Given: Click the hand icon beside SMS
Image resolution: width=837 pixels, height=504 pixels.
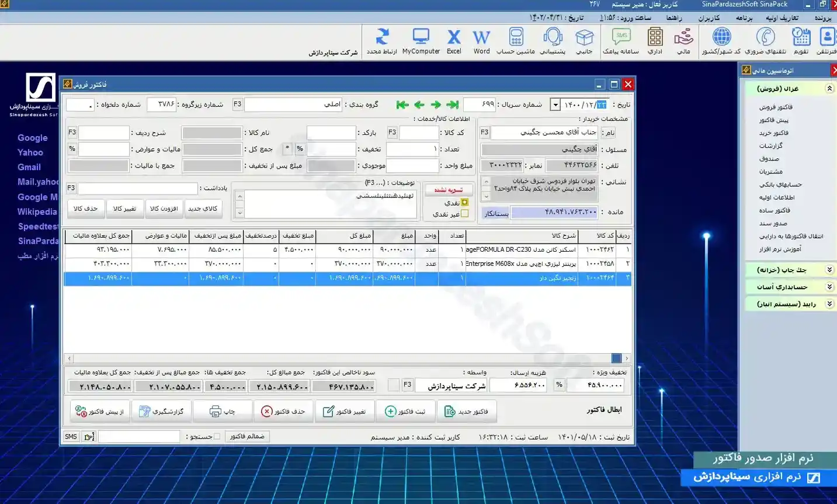Looking at the screenshot, I should 89,437.
